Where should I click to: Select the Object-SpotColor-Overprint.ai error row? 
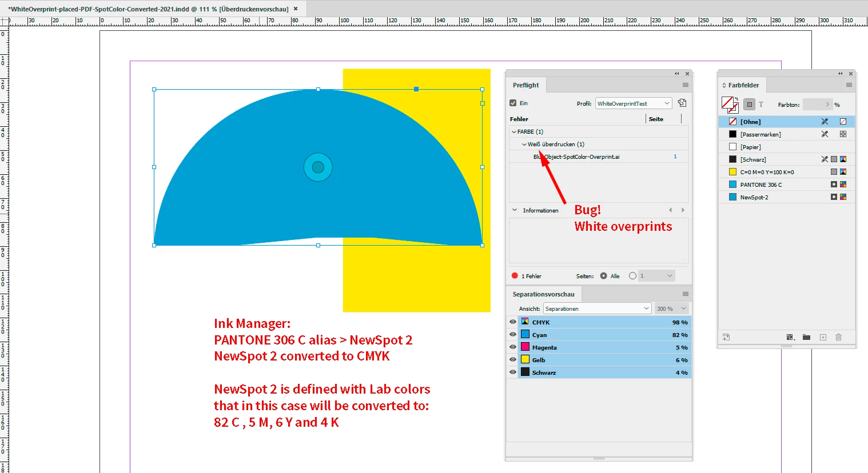click(x=599, y=157)
